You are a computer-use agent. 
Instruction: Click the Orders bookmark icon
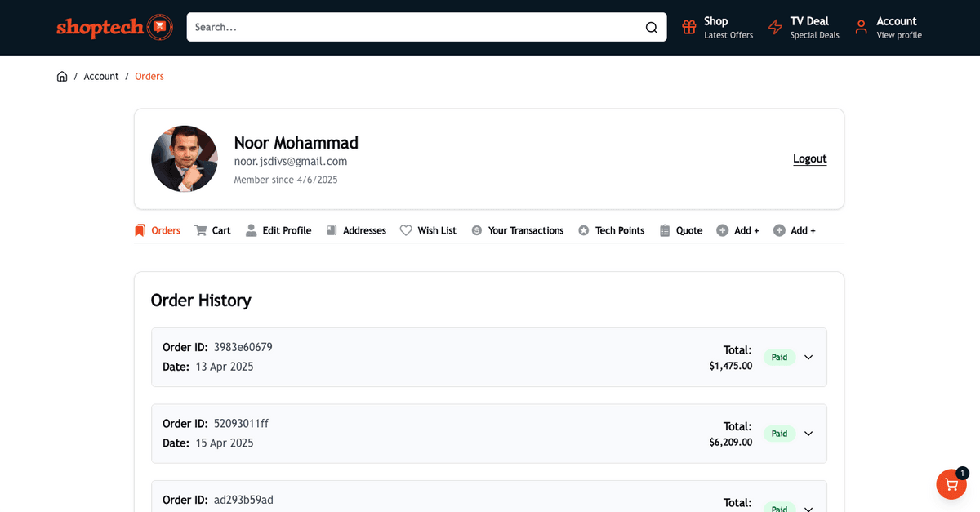point(140,230)
